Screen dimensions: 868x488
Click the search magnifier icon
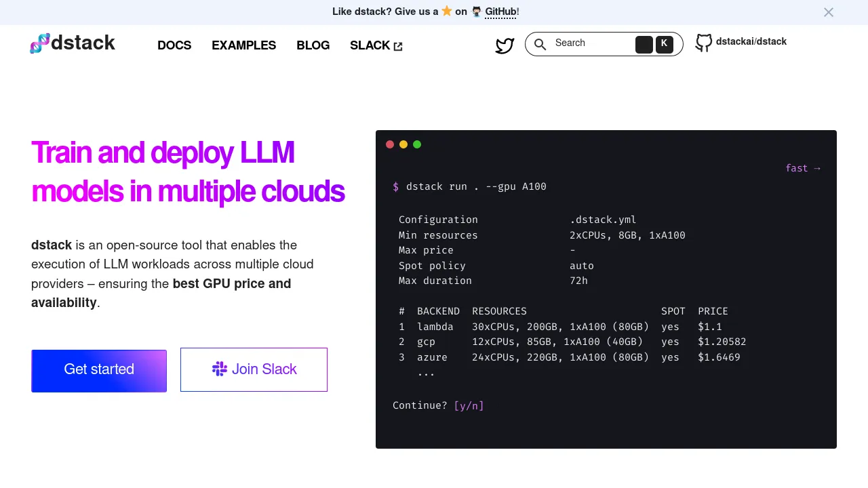(x=540, y=45)
